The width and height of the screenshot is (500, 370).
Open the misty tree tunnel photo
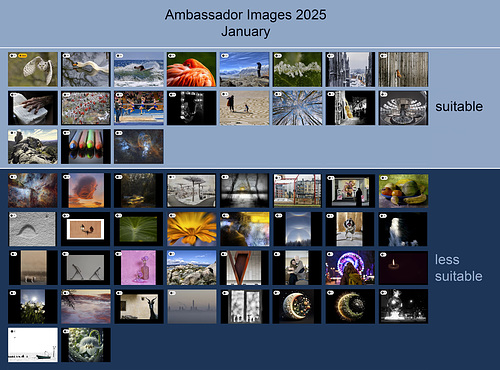(x=244, y=191)
